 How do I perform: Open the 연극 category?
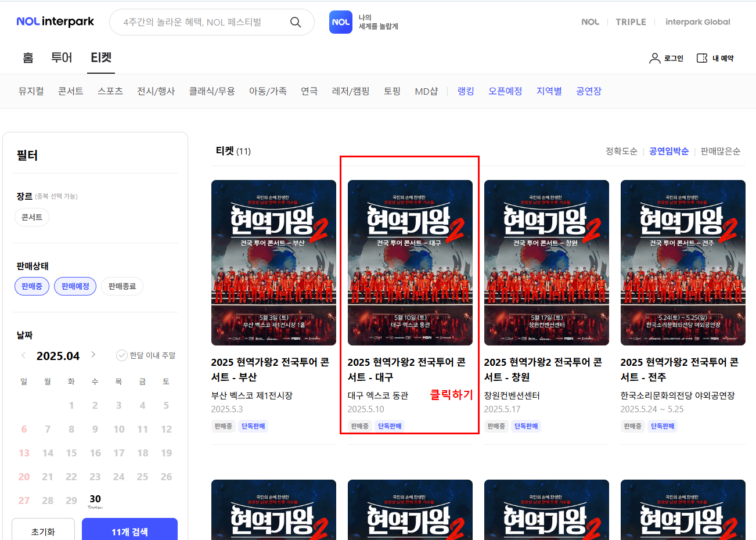(x=309, y=91)
